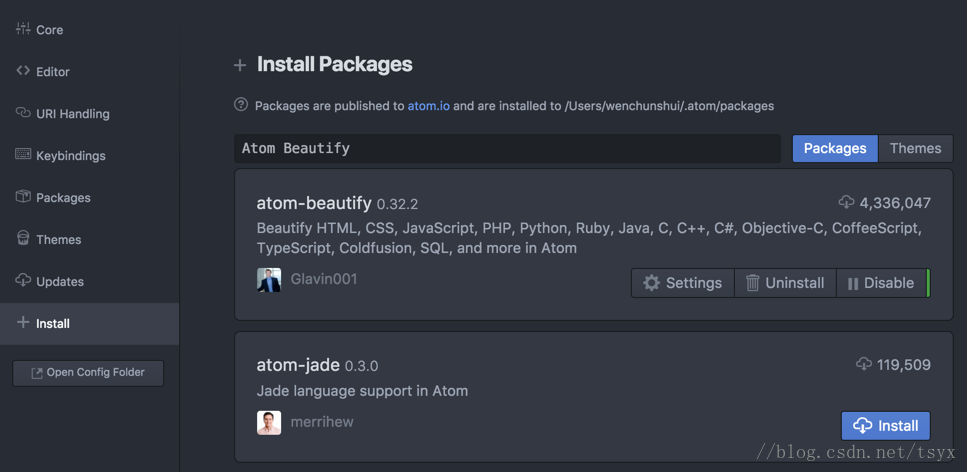967x472 pixels.
Task: Open atom-beautify Settings
Action: 683,283
